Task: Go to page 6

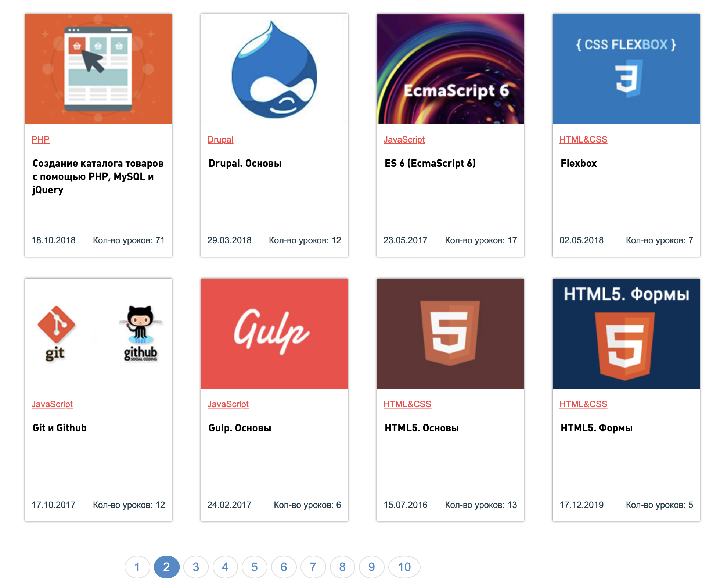Action: (284, 567)
